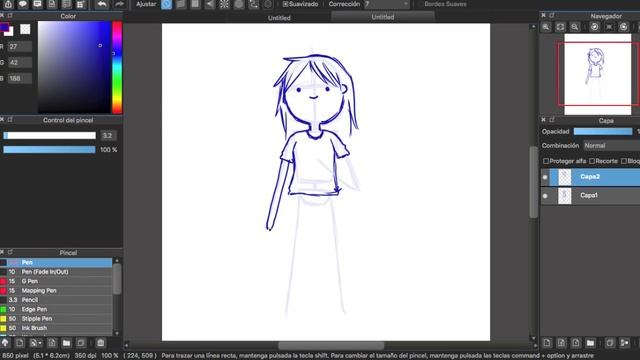Open the brush folder icon
This screenshot has height=360, width=640.
(66, 343)
